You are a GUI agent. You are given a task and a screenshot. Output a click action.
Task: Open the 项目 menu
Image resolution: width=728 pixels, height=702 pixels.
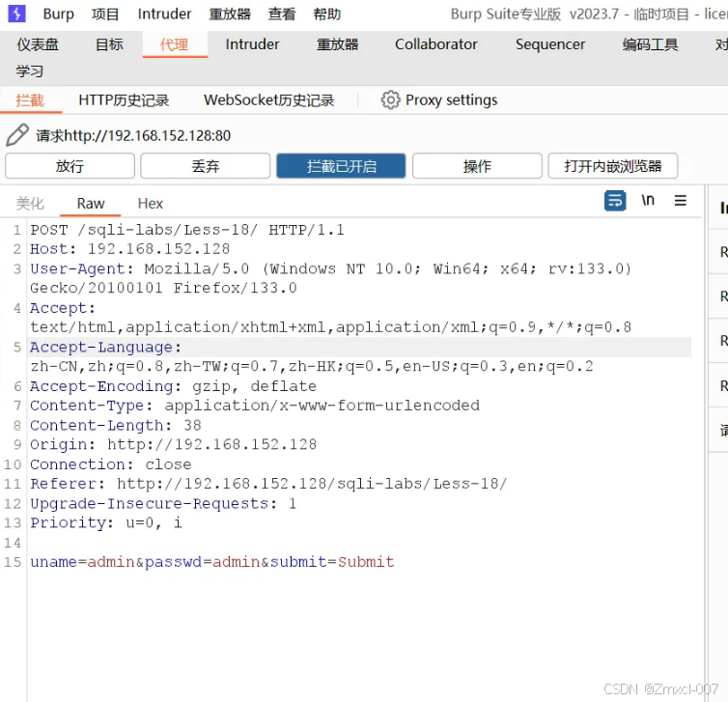105,14
